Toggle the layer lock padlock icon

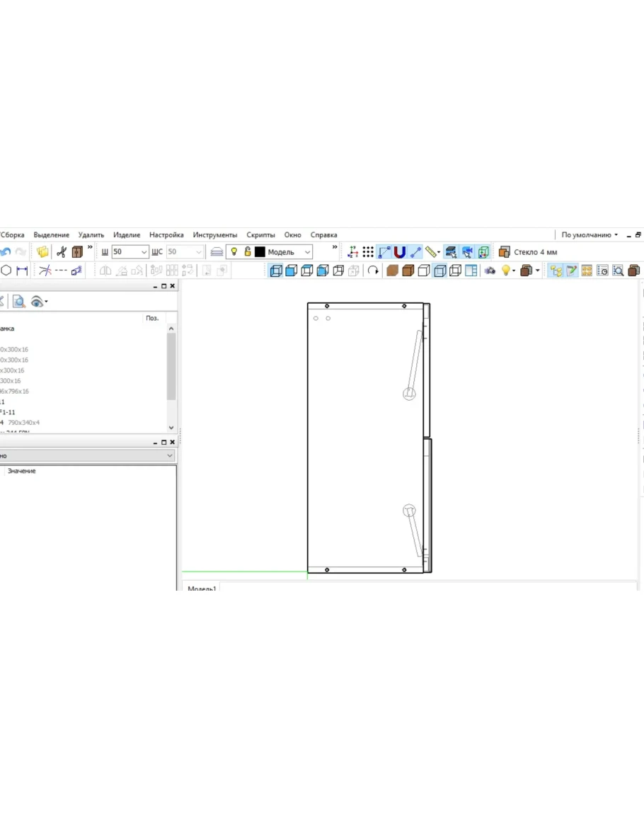(x=248, y=252)
